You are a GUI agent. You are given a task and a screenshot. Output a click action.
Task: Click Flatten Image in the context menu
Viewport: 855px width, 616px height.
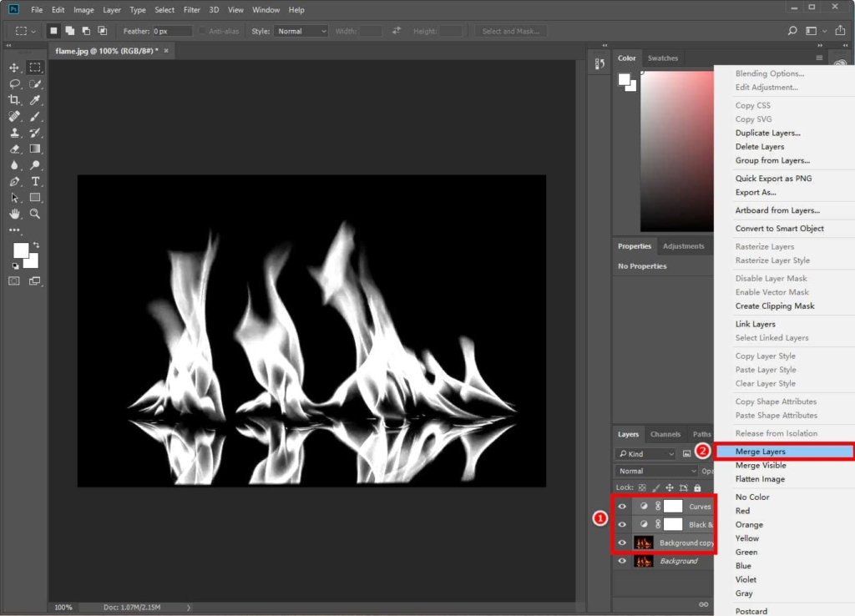[x=761, y=478]
